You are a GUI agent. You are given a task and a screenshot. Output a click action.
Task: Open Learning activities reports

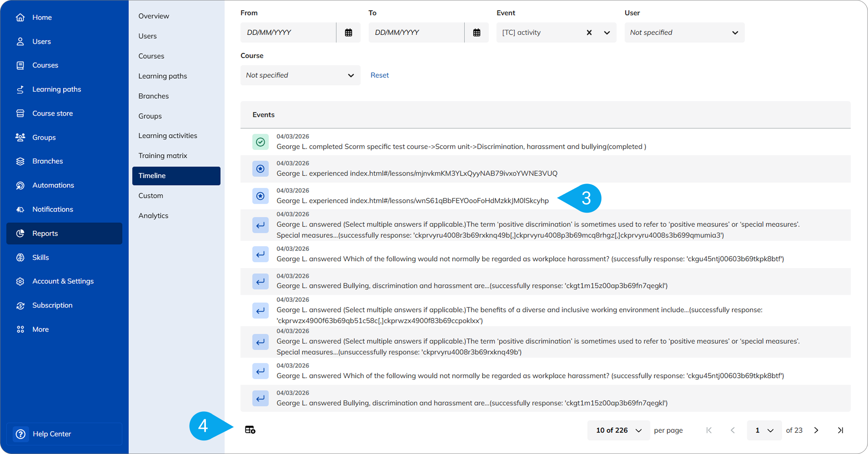(x=167, y=135)
